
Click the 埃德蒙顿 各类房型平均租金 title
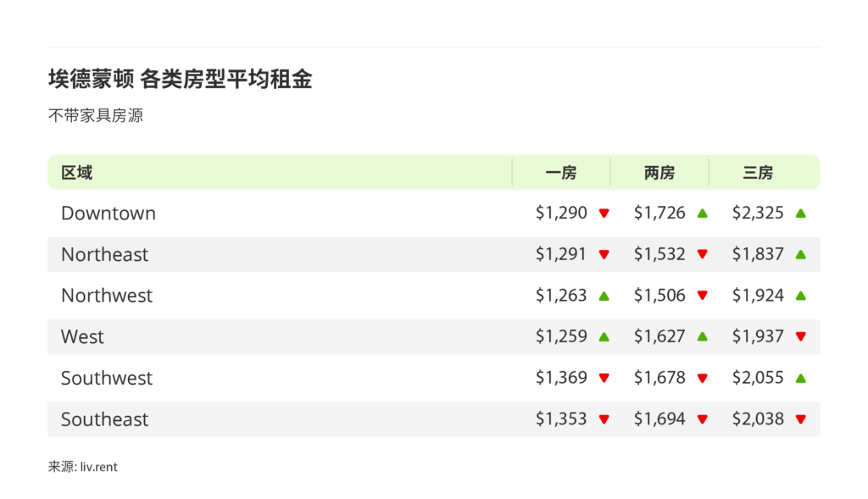coord(180,80)
